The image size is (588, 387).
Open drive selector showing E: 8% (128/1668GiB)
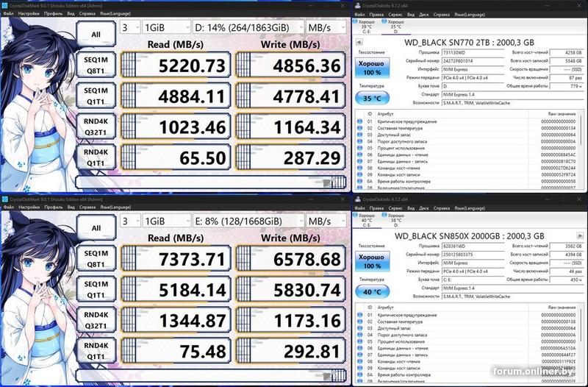pyautogui.click(x=248, y=221)
